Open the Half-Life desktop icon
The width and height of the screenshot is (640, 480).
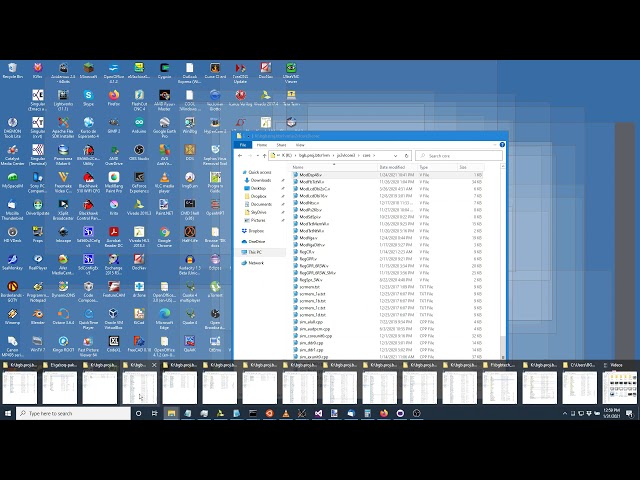189,235
